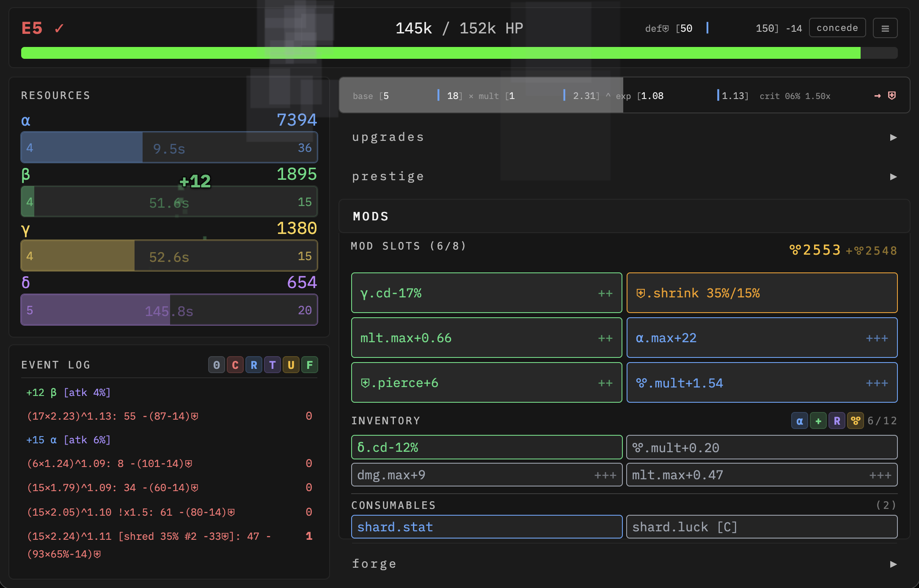Use the shard.stat consumable

click(x=487, y=527)
